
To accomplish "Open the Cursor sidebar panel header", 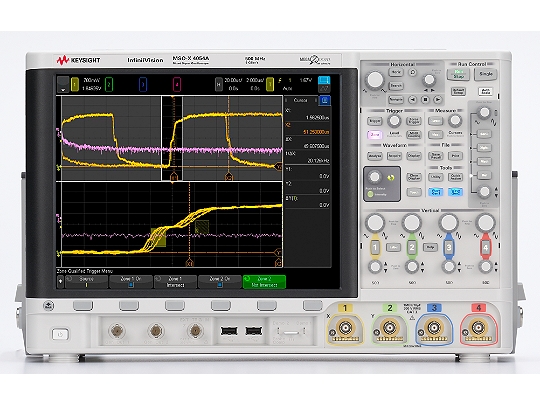I will [300, 100].
